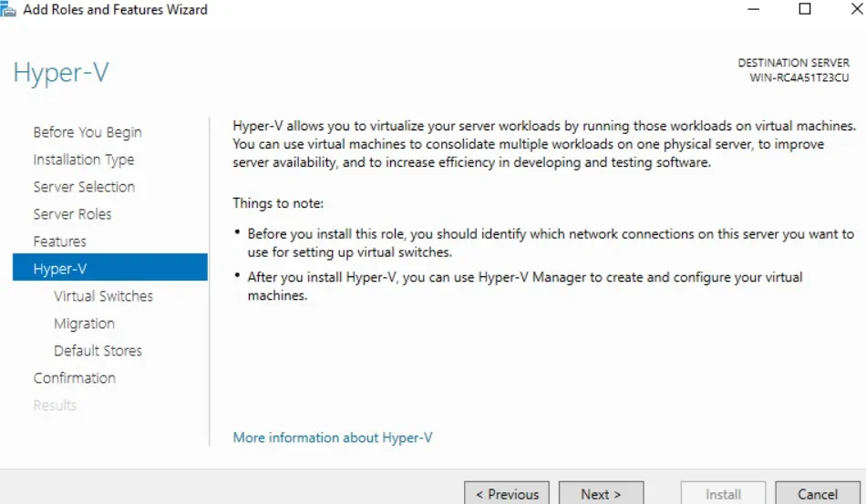
Task: Navigate to the Confirmation step
Action: [x=75, y=378]
